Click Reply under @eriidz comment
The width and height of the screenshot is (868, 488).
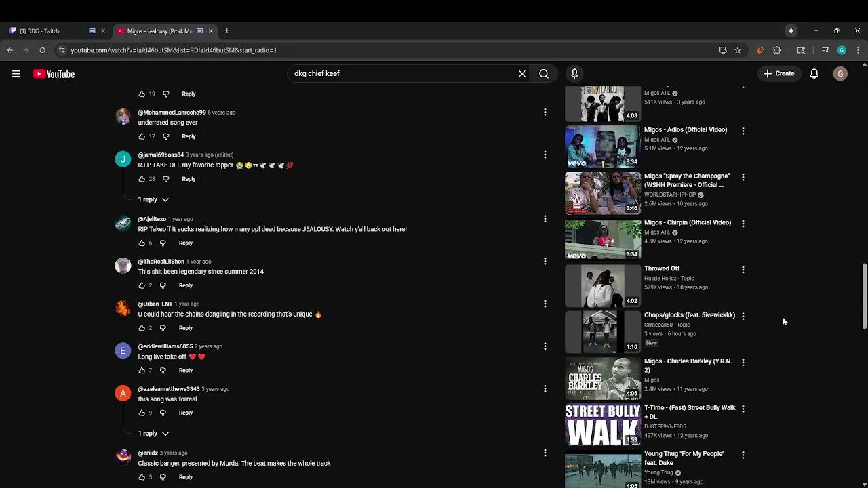(x=186, y=477)
